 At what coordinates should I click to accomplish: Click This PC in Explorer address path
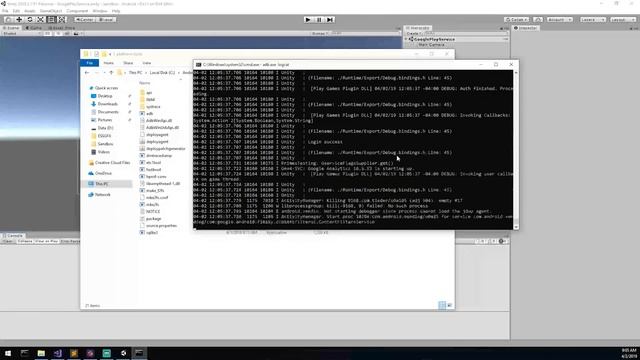click(x=136, y=73)
